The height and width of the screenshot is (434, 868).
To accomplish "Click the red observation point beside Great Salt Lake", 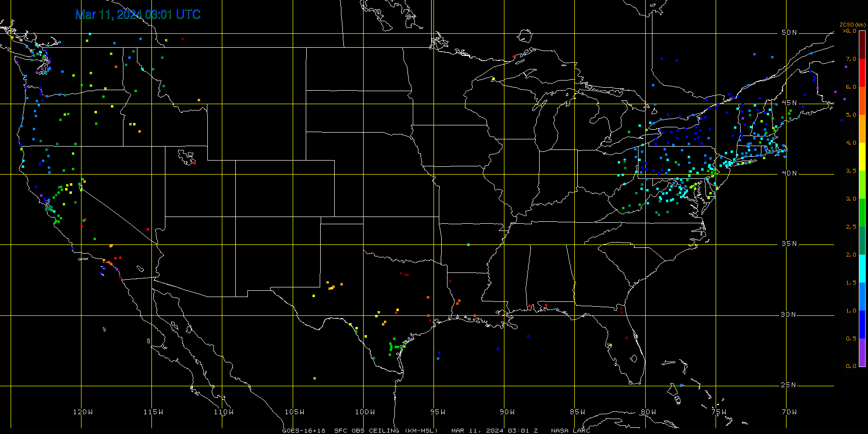I will coord(194,163).
